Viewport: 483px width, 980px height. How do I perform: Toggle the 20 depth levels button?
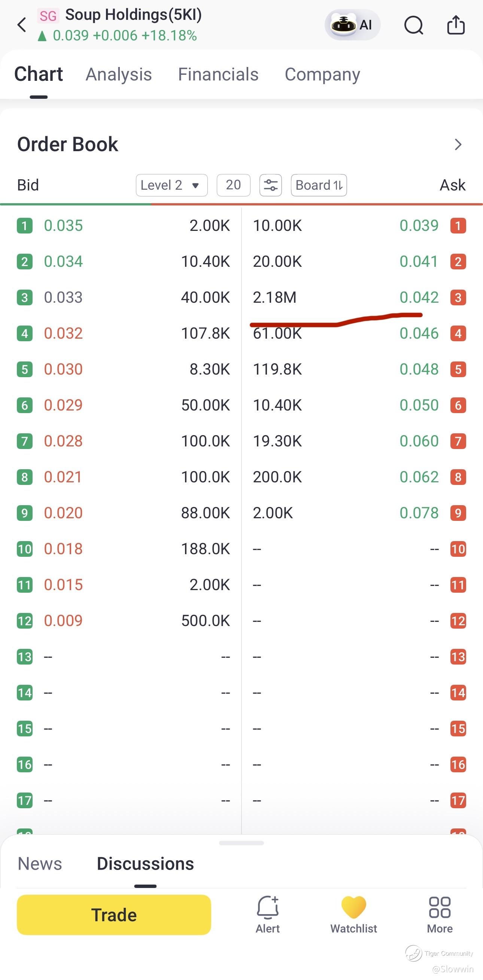tap(233, 185)
